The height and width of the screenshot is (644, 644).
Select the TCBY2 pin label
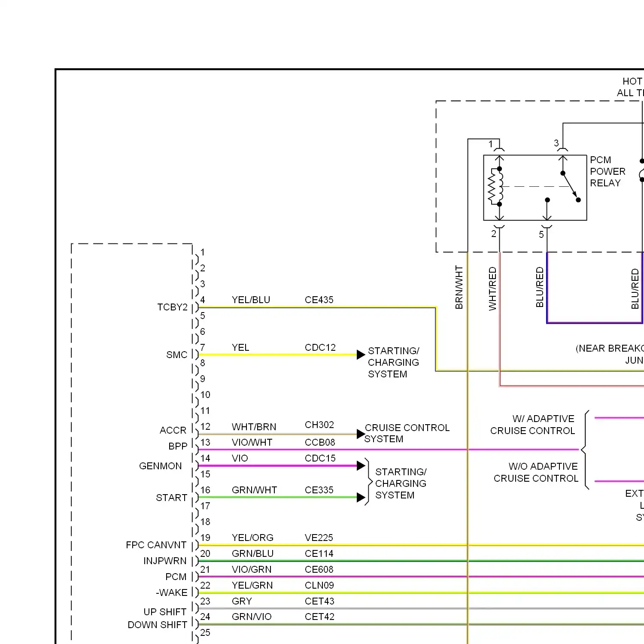pyautogui.click(x=173, y=307)
